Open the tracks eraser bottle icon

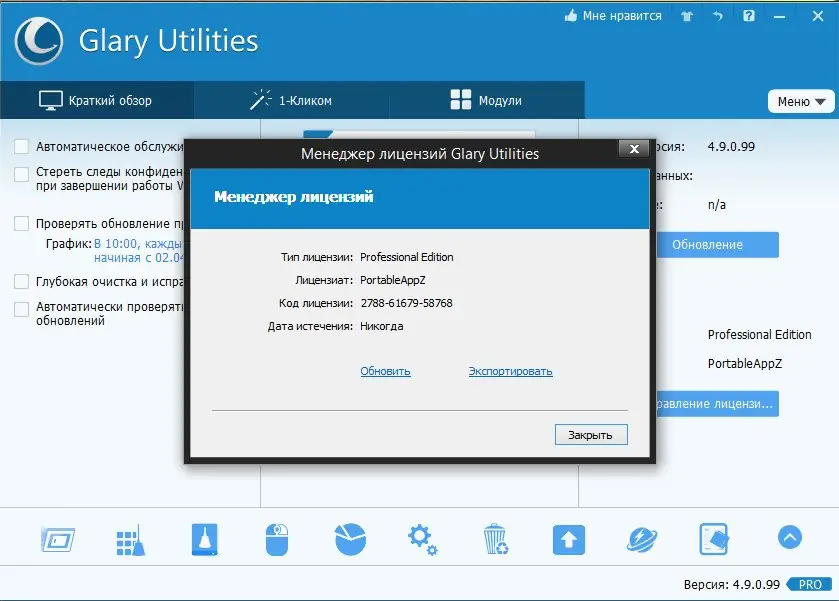tap(204, 539)
